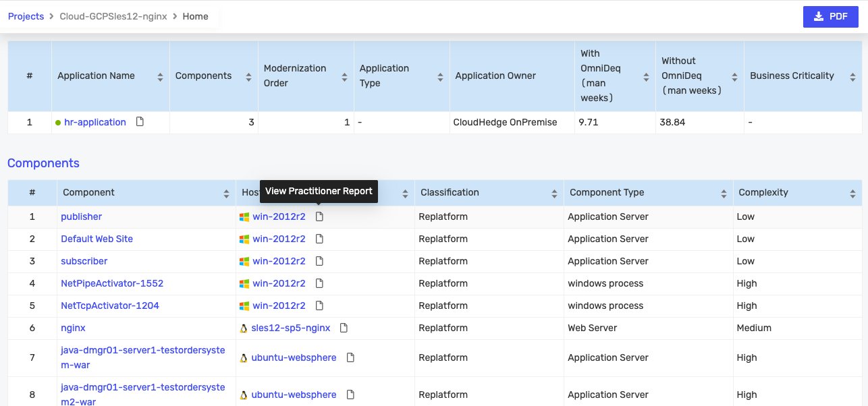868x406 pixels.
Task: Open the subscriber component link
Action: click(84, 261)
